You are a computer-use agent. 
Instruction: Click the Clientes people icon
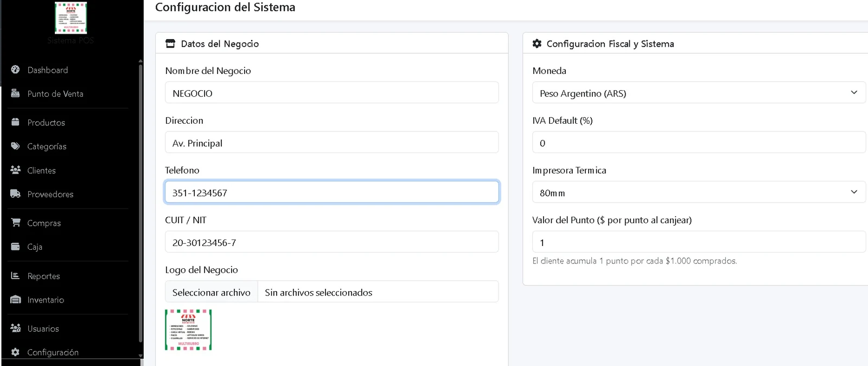15,170
